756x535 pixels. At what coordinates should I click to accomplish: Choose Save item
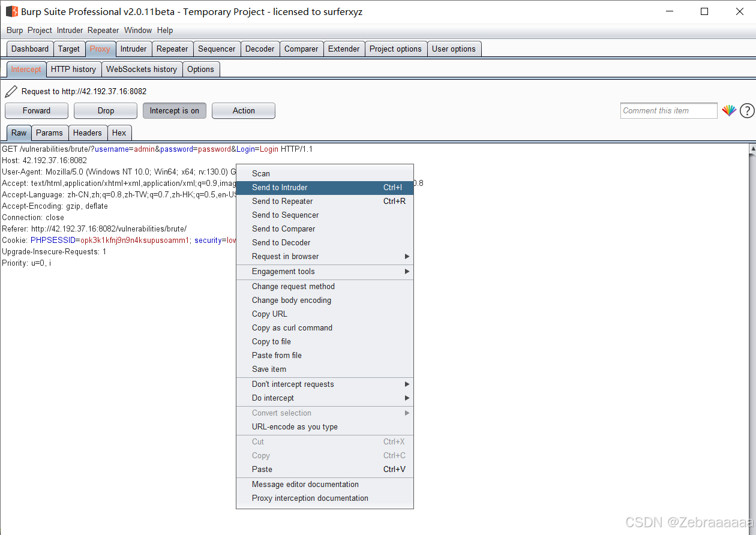(x=325, y=369)
